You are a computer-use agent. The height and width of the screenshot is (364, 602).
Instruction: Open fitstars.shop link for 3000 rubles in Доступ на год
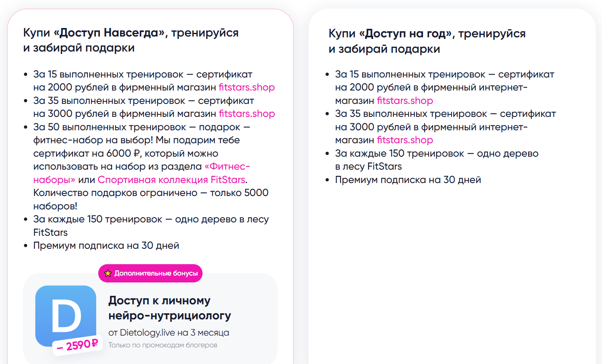pos(405,140)
